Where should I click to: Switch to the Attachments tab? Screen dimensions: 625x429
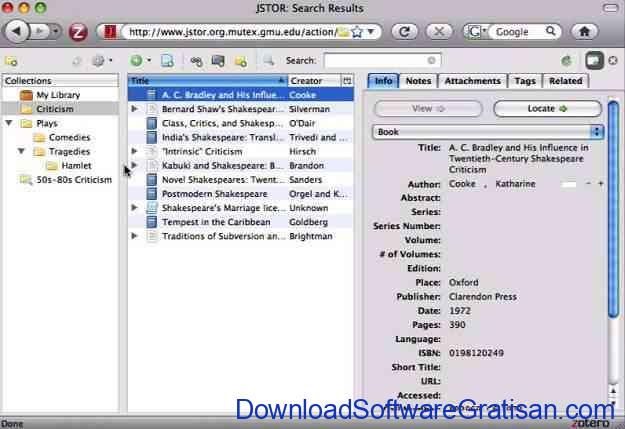click(x=472, y=81)
